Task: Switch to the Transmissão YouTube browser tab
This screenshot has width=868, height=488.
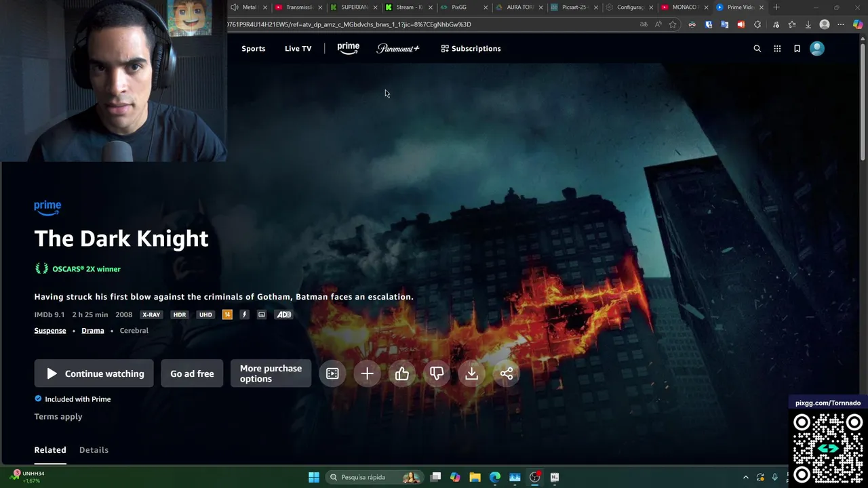Action: click(298, 7)
